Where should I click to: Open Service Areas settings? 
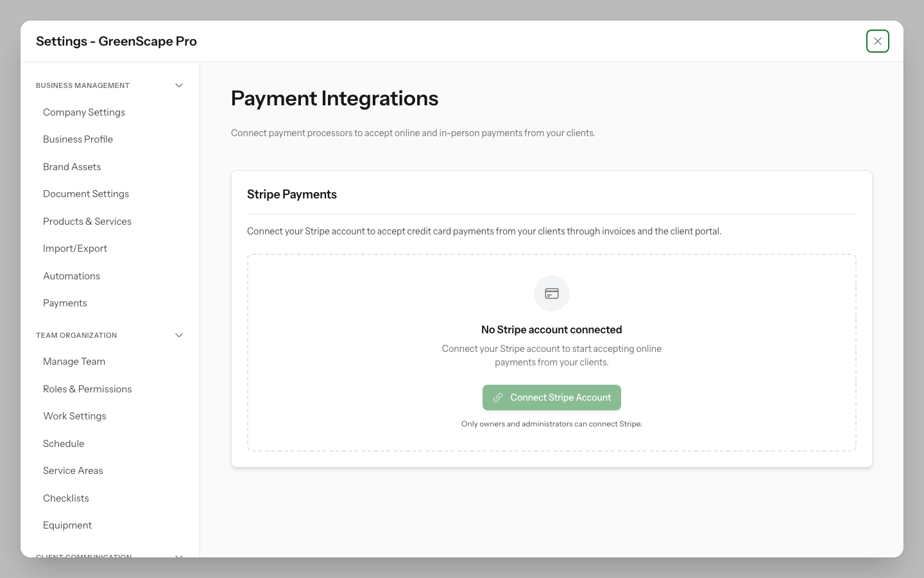click(x=73, y=471)
